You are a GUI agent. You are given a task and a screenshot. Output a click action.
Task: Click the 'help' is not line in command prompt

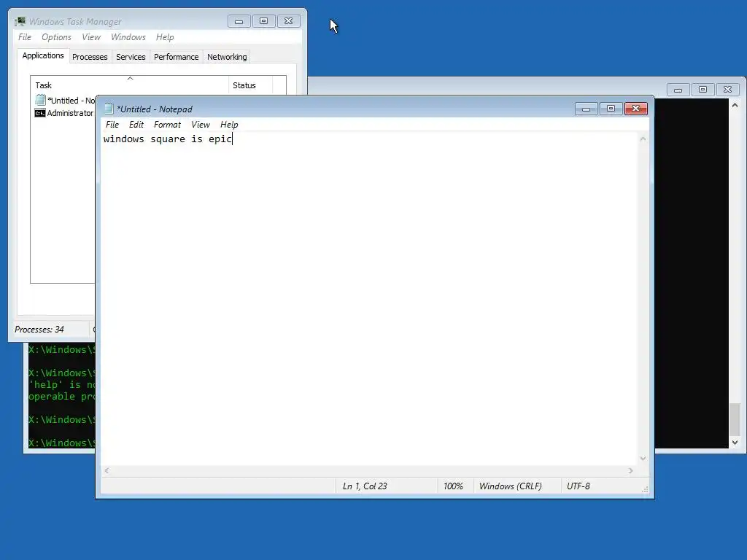62,385
